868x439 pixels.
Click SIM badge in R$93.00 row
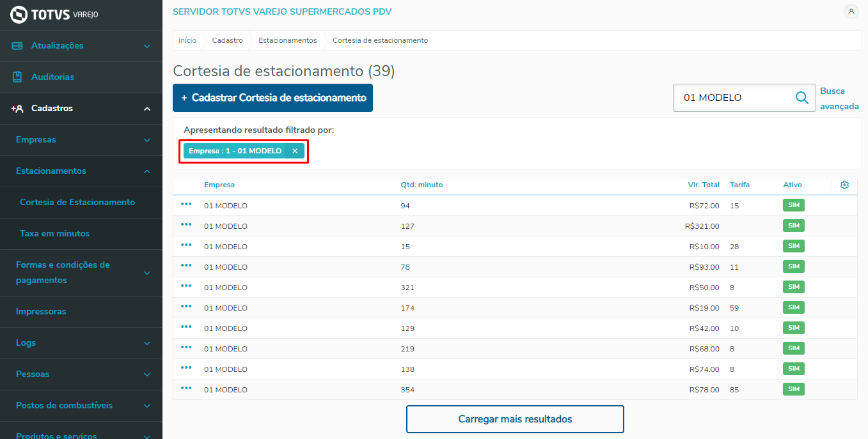[794, 266]
